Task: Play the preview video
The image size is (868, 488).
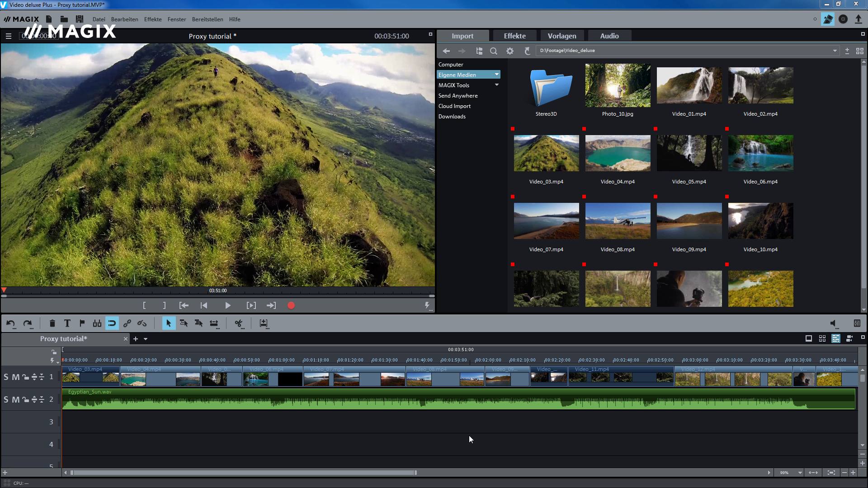Action: pyautogui.click(x=228, y=306)
